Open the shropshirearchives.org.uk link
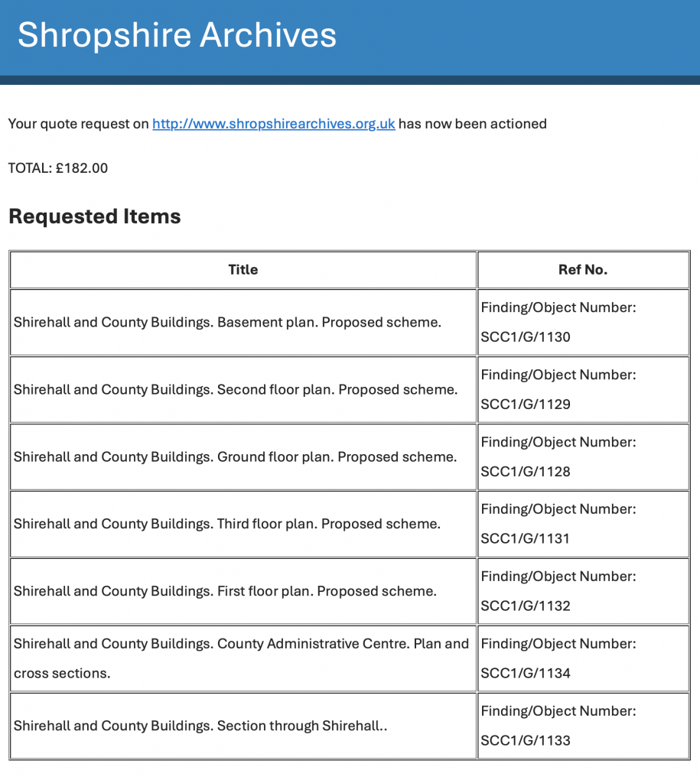Image resolution: width=700 pixels, height=783 pixels. click(273, 124)
